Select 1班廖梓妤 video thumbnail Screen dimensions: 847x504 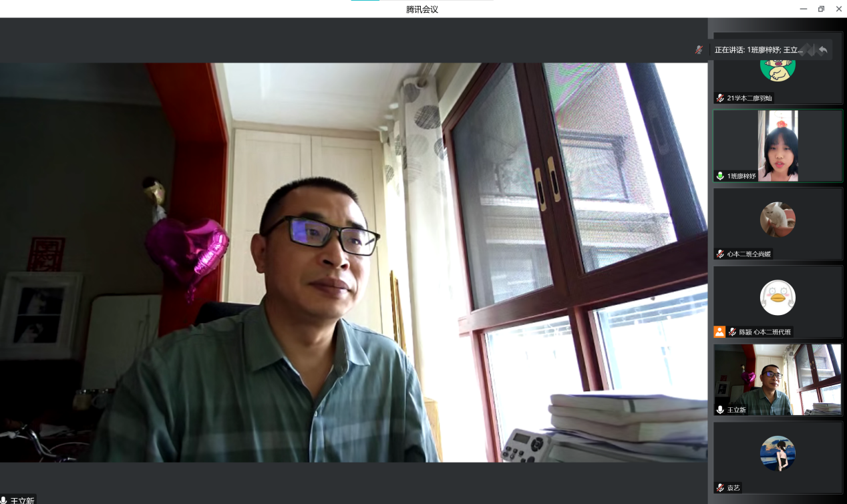coord(778,146)
